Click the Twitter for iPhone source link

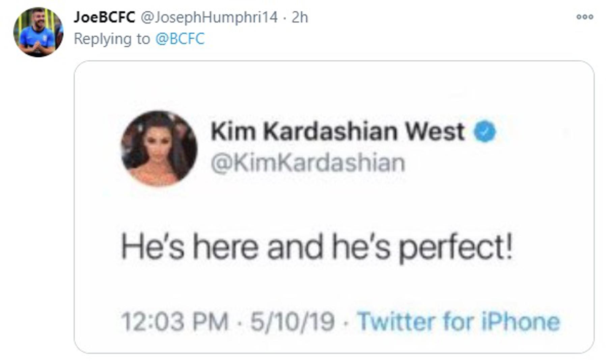459,321
